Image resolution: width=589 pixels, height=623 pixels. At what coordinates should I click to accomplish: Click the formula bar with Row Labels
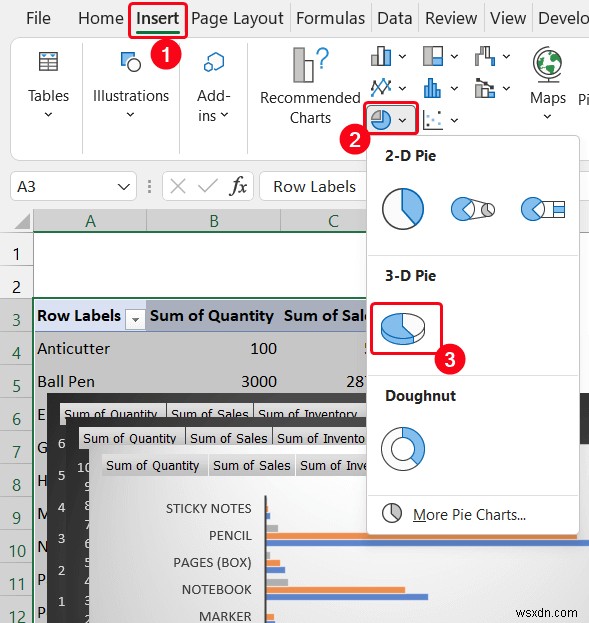314,186
